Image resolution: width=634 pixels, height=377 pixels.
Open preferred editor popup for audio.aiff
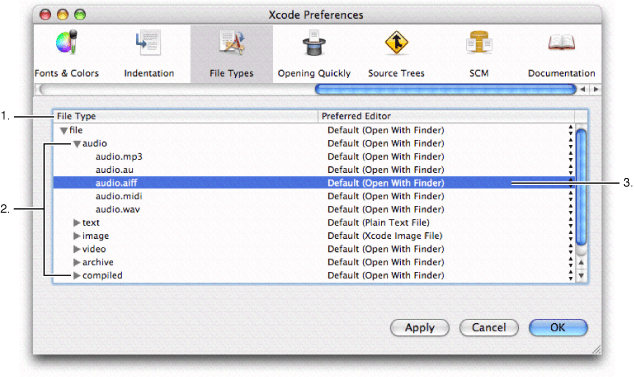(571, 183)
